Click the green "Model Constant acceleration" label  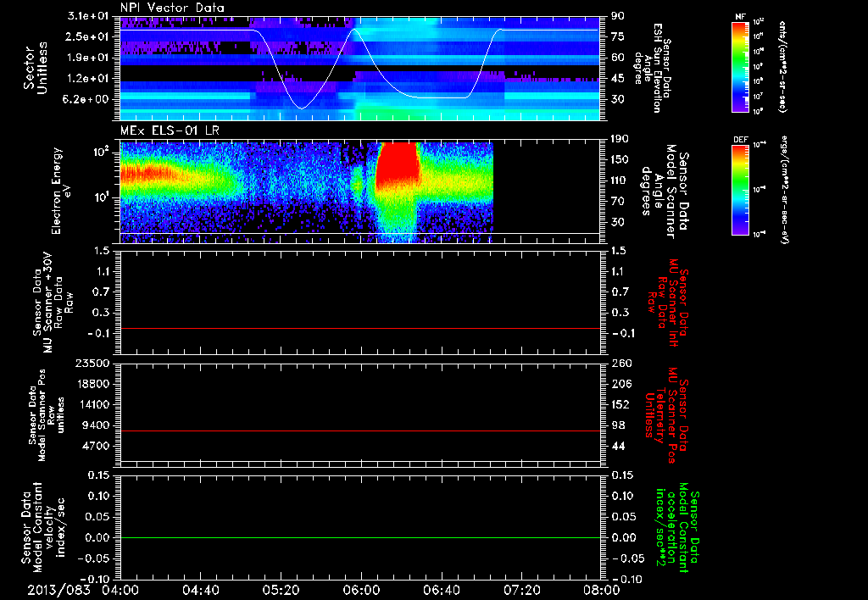pyautogui.click(x=678, y=529)
